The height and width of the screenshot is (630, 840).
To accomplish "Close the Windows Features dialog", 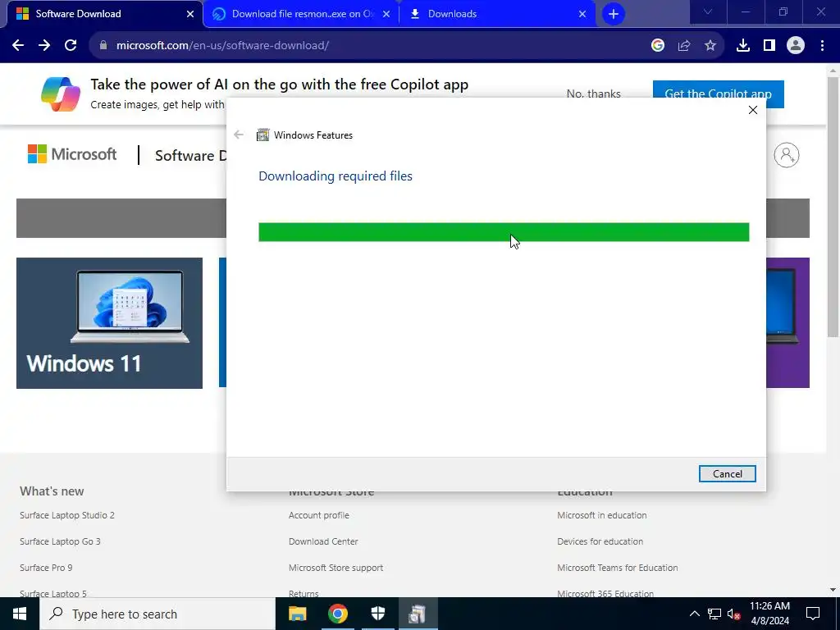I will tap(753, 110).
